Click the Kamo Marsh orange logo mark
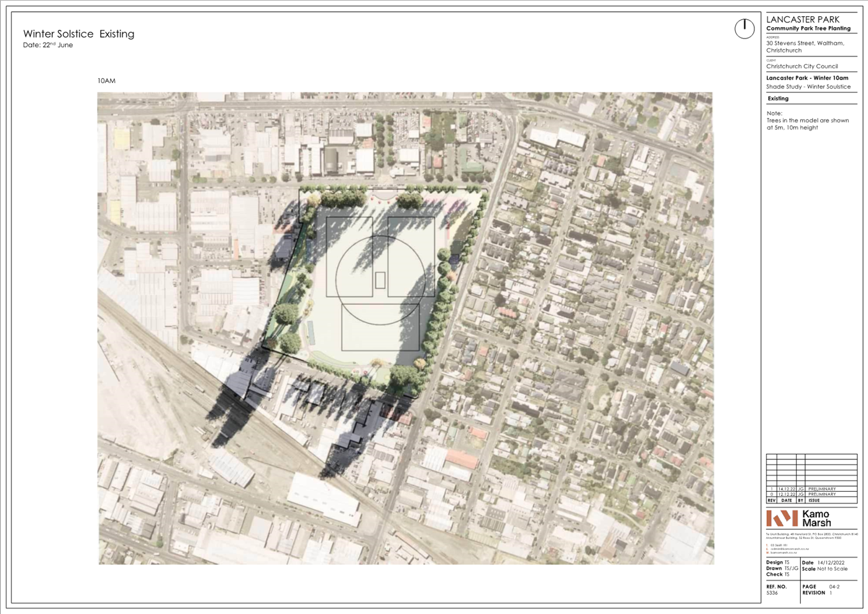The image size is (868, 614). [782, 518]
